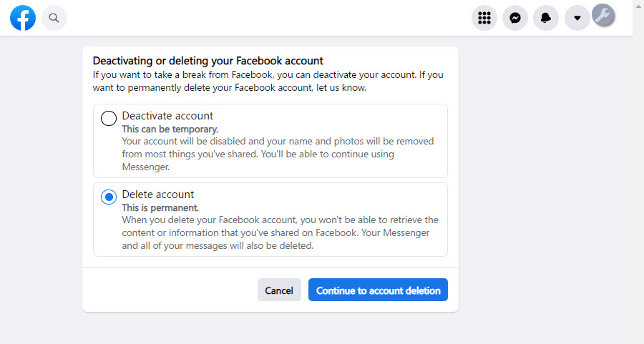The height and width of the screenshot is (344, 644).
Task: Click Continue to account deletion
Action: 378,290
